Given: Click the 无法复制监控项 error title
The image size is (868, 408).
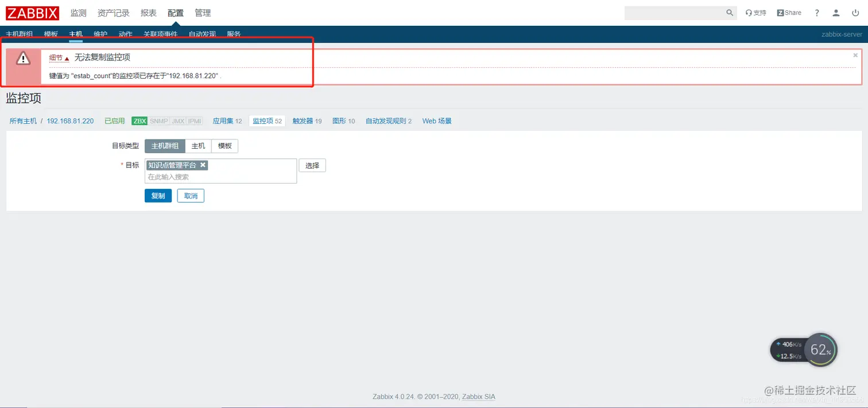Looking at the screenshot, I should click(x=102, y=57).
